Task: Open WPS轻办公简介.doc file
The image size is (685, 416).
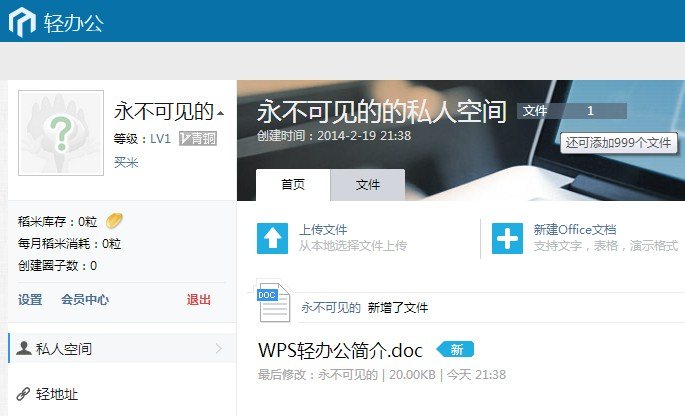Action: coord(341,350)
